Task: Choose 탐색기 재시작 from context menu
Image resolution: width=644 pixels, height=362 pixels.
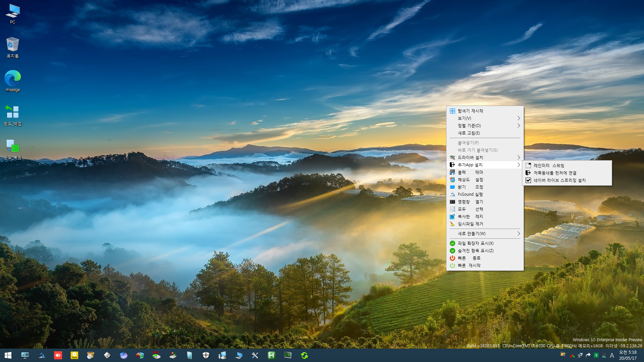Action: pos(485,111)
